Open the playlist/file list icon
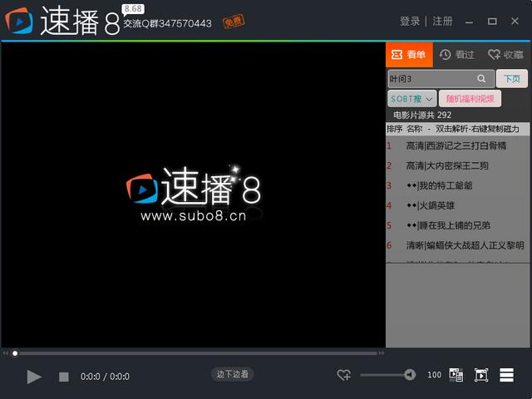 click(456, 375)
